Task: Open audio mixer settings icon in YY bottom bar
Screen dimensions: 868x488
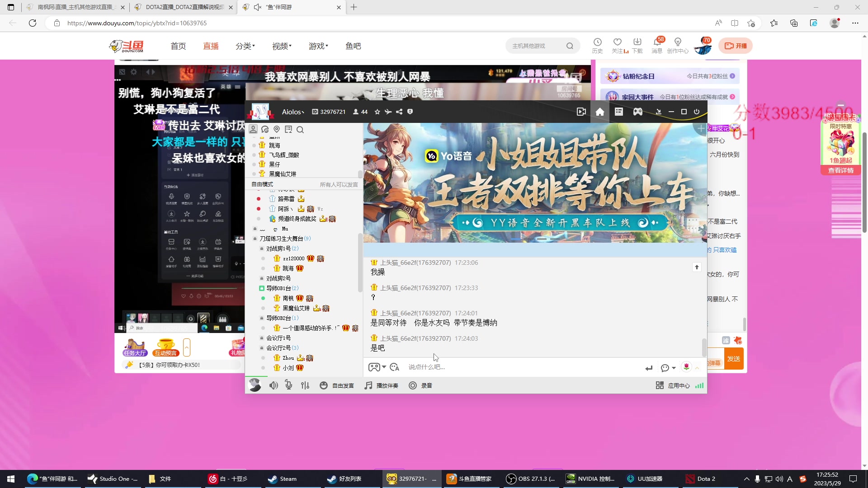Action: coord(305,385)
